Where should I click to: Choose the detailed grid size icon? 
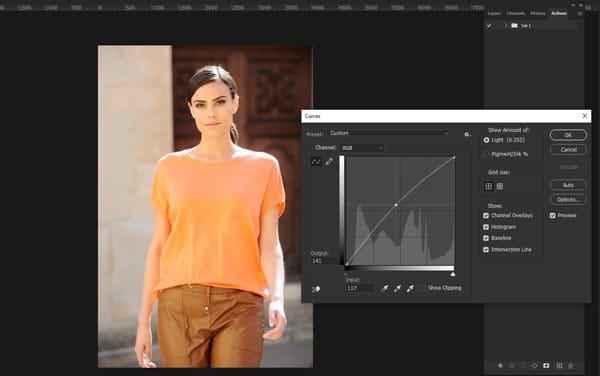pyautogui.click(x=500, y=186)
